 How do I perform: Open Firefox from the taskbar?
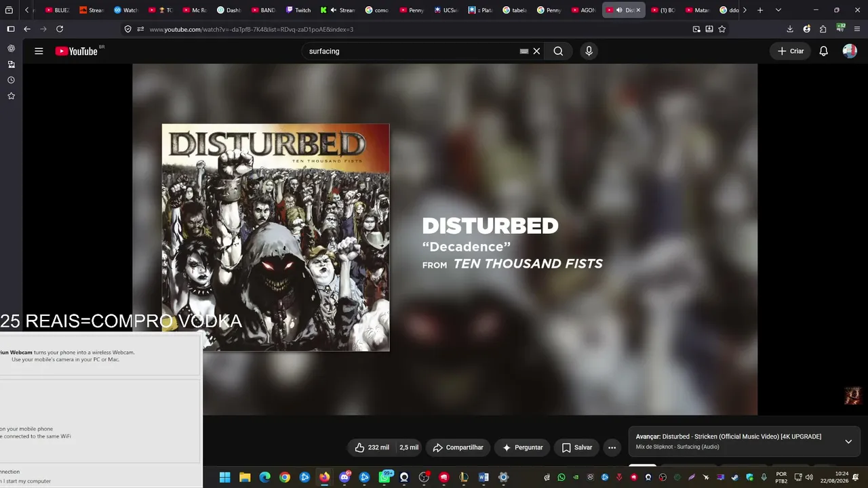(x=324, y=477)
